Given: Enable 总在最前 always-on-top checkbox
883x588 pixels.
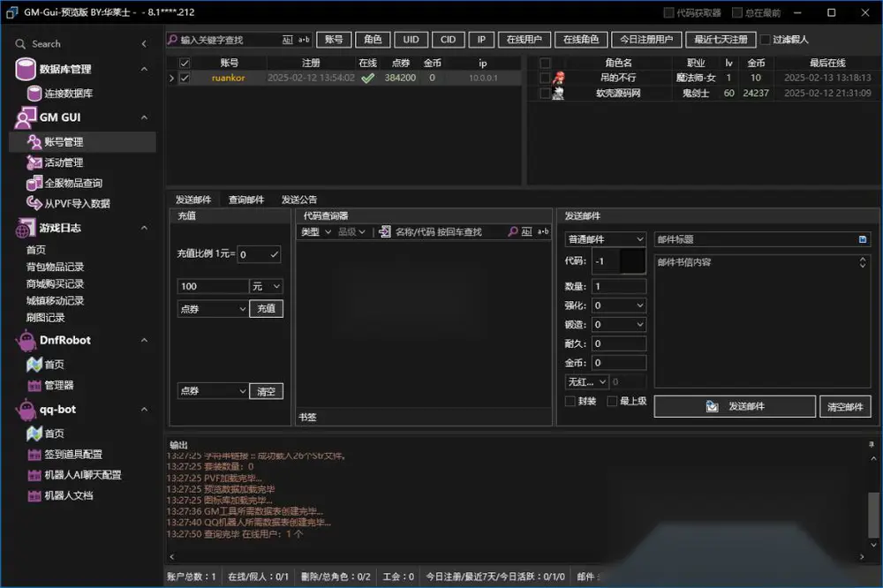Looking at the screenshot, I should (x=737, y=12).
